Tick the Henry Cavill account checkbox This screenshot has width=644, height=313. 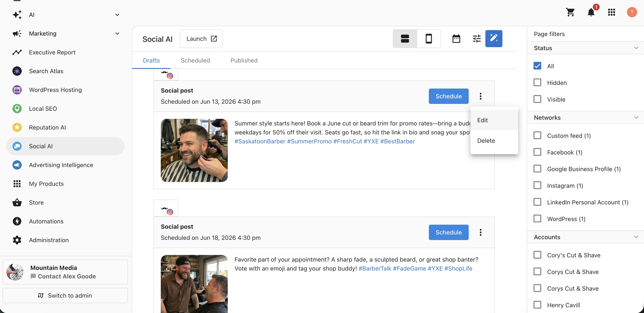(537, 305)
